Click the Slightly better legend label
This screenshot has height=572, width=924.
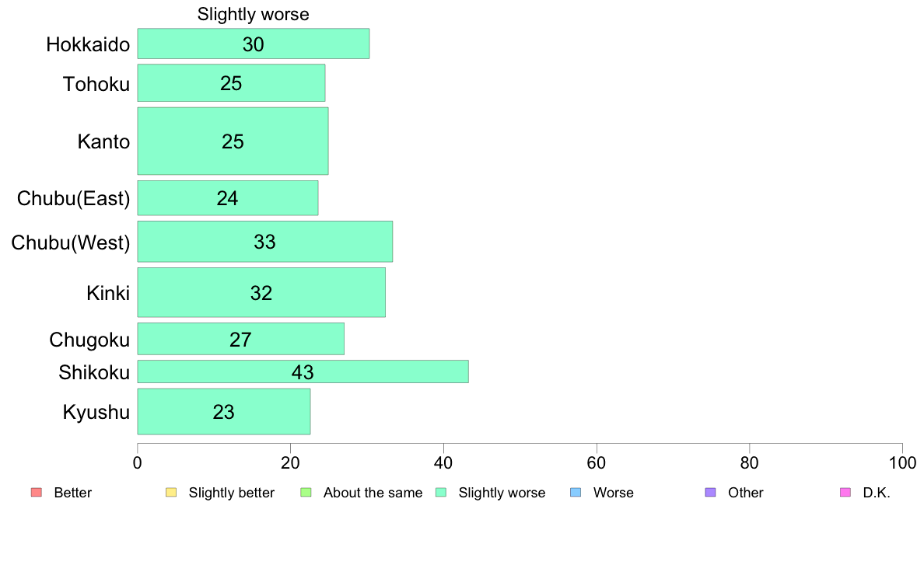[232, 493]
